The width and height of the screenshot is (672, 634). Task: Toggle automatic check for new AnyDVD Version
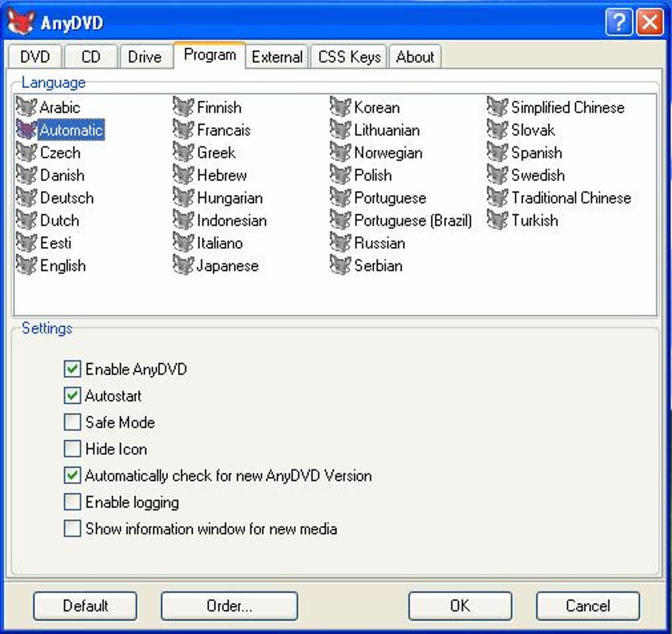pos(72,475)
